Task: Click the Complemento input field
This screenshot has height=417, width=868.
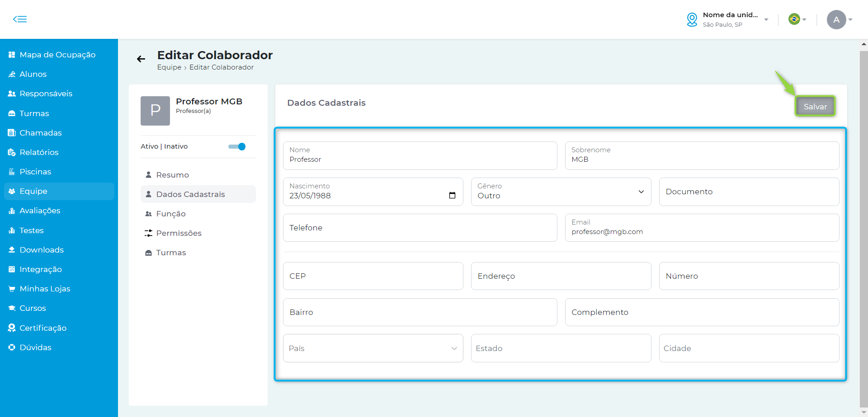Action: 702,312
